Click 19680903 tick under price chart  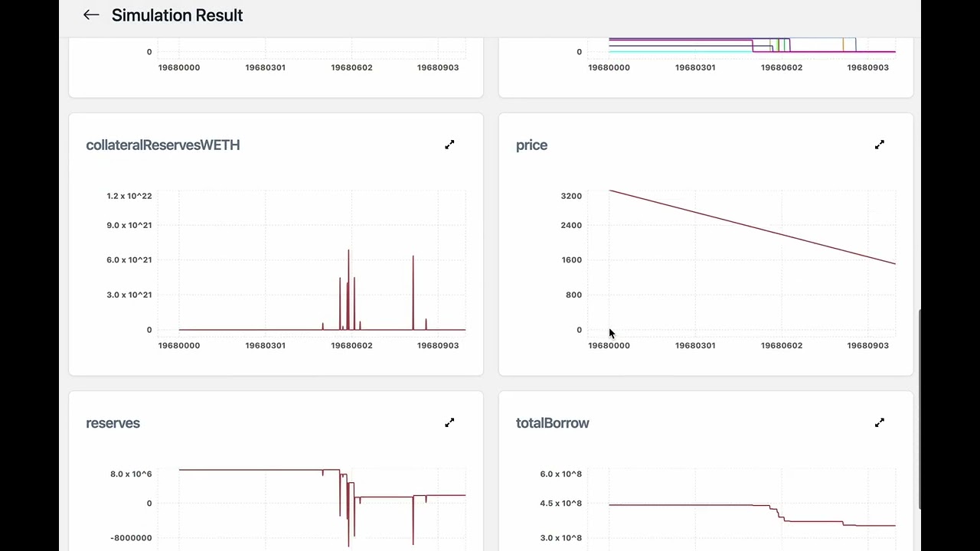click(867, 345)
